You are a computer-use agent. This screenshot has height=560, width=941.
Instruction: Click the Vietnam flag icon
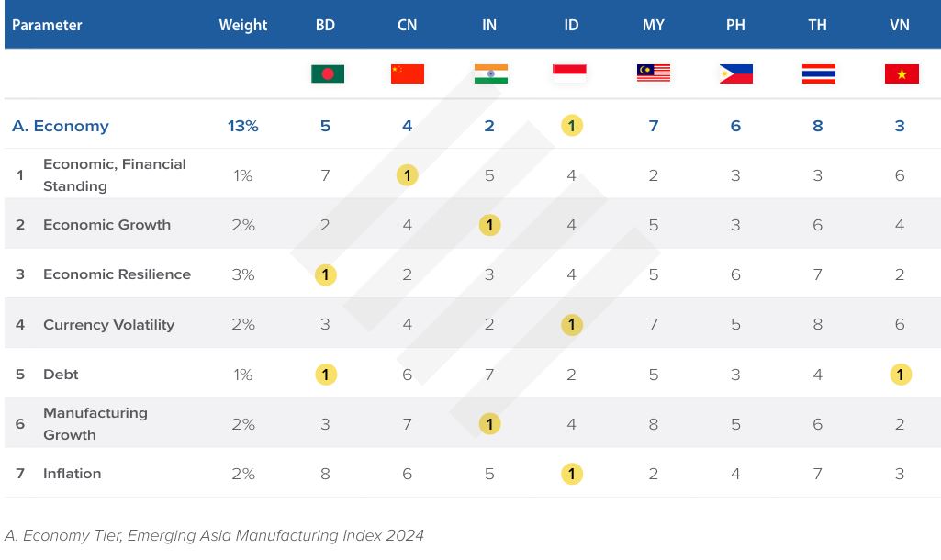901,73
